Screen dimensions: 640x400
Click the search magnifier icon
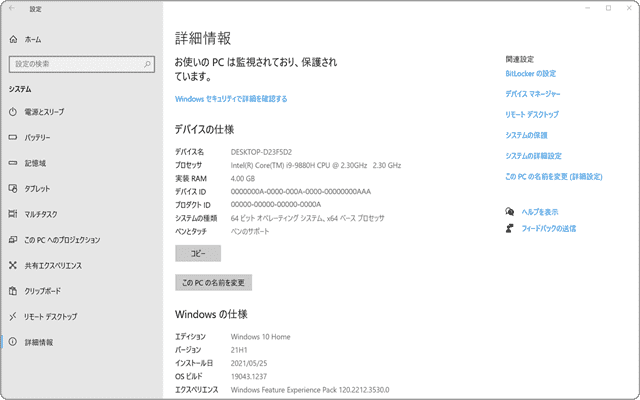[147, 64]
